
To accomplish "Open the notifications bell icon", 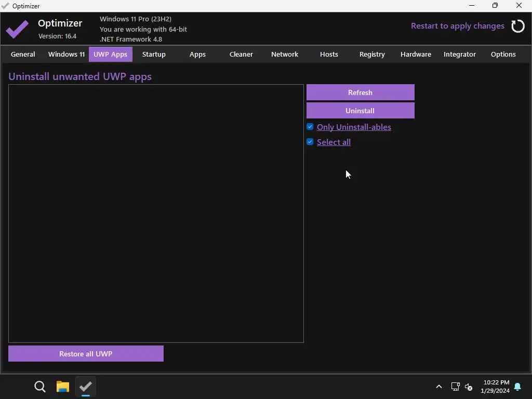I will coord(518,387).
